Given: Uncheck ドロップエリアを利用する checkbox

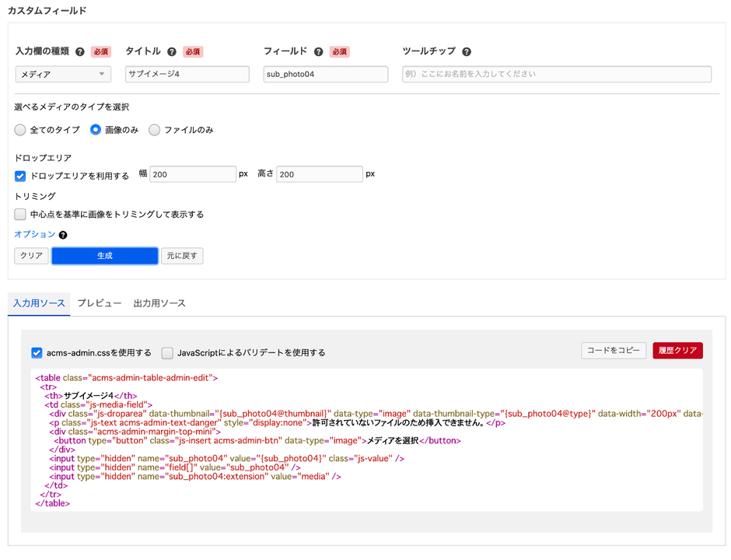Looking at the screenshot, I should [21, 177].
